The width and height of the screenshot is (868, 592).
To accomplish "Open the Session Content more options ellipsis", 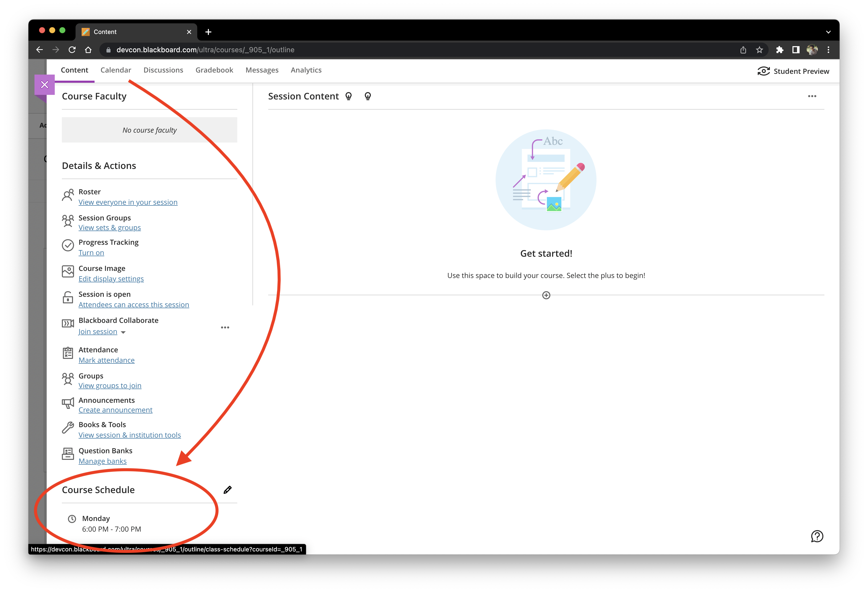I will pyautogui.click(x=812, y=96).
